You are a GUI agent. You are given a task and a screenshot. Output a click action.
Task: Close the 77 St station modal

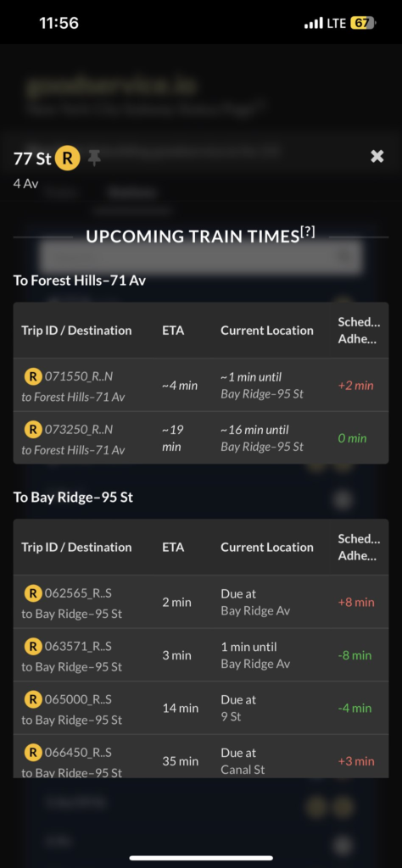tap(377, 157)
